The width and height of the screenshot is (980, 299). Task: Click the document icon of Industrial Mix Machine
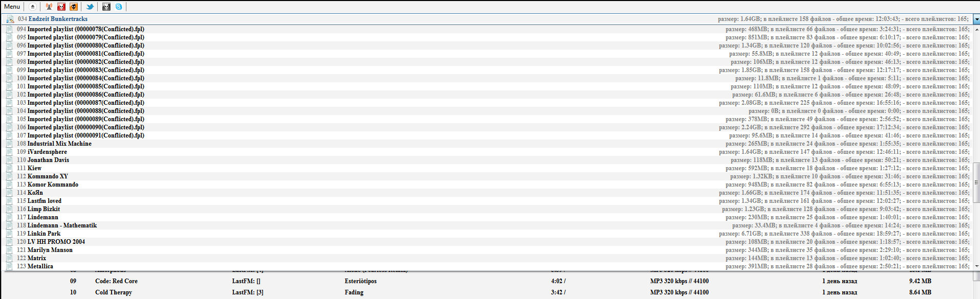click(x=9, y=144)
